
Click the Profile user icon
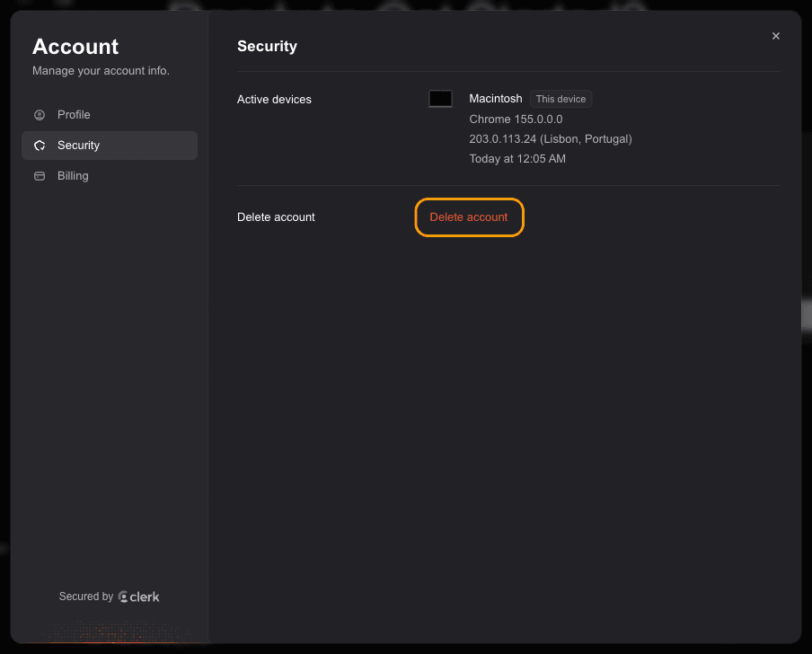pyautogui.click(x=40, y=115)
